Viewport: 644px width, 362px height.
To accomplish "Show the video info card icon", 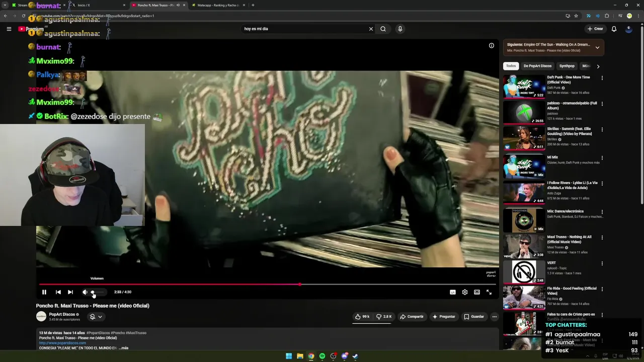I will pos(492,46).
